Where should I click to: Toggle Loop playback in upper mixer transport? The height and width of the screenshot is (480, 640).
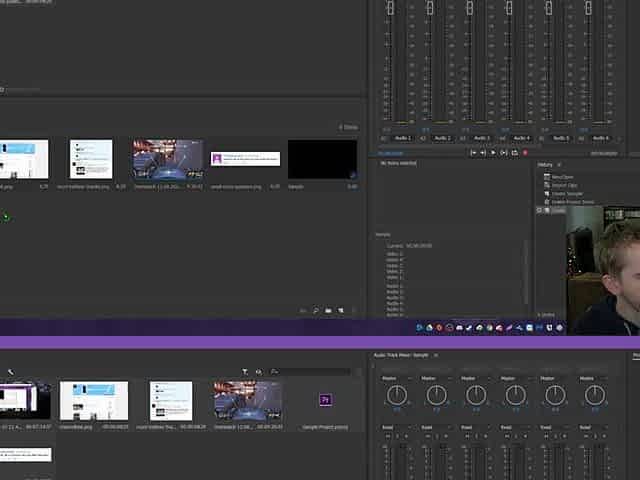point(515,153)
